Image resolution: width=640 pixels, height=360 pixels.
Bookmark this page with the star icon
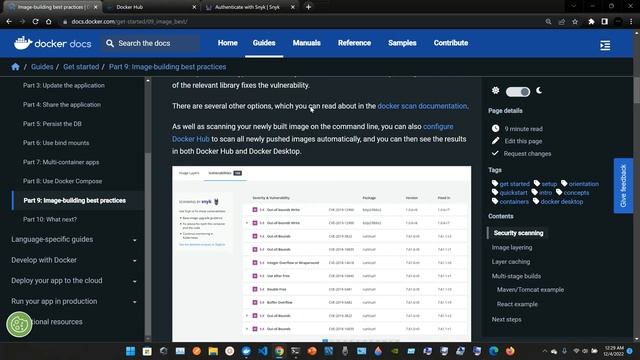575,22
